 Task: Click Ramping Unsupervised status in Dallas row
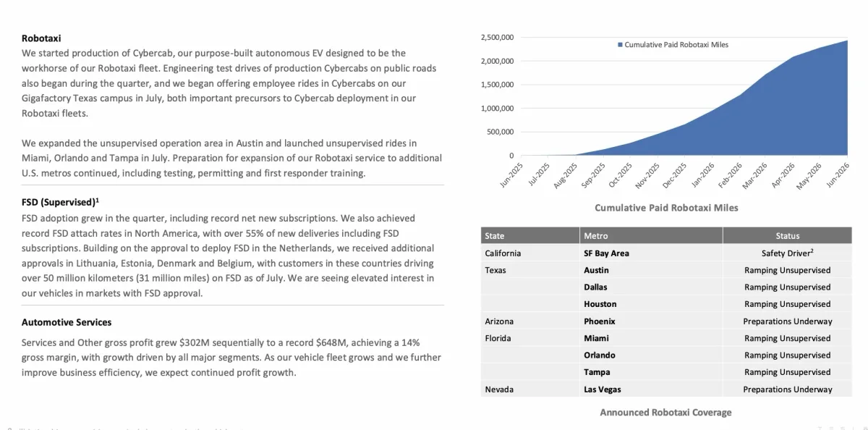coord(787,287)
